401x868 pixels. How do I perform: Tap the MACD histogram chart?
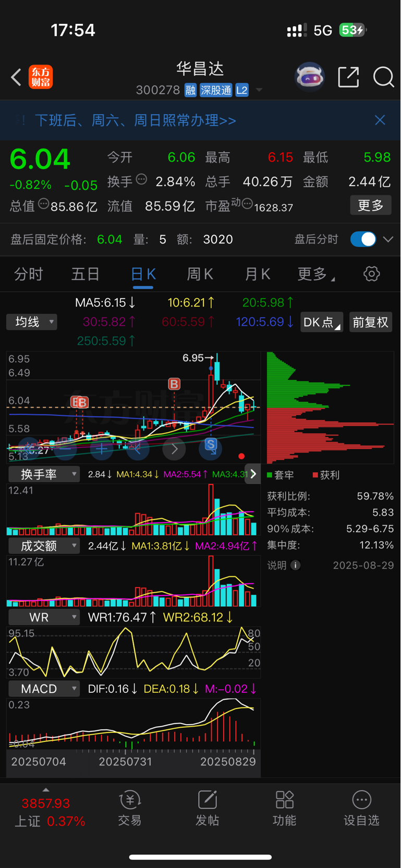click(133, 725)
